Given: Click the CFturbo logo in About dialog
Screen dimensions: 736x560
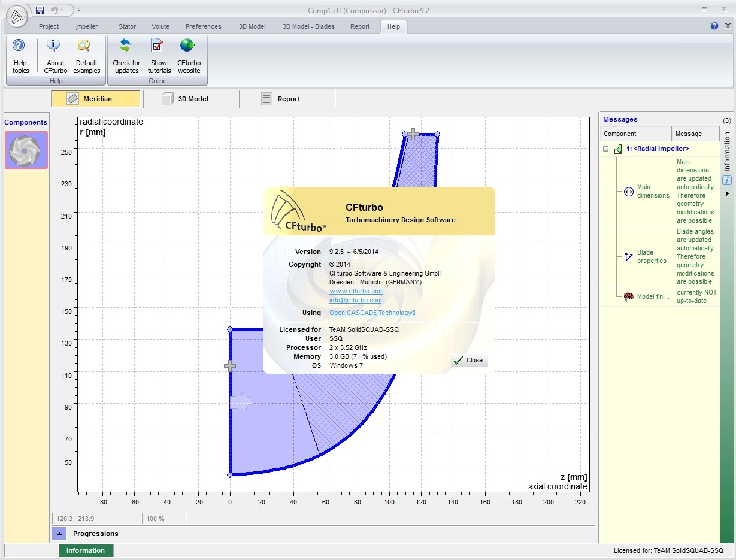Looking at the screenshot, I should (299, 211).
